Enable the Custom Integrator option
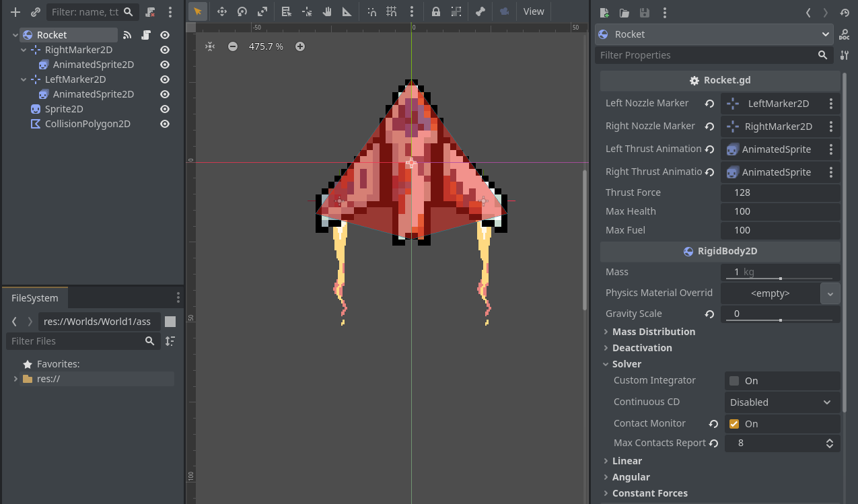This screenshot has height=504, width=858. pos(734,381)
